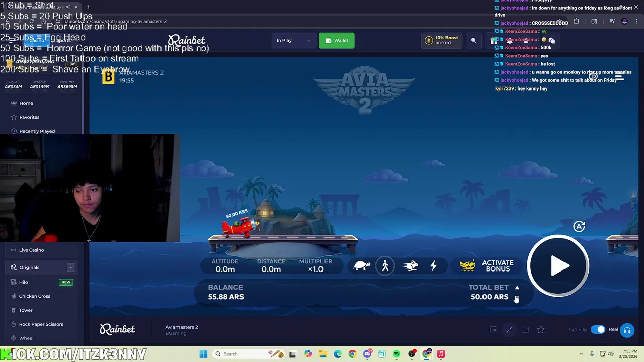
Task: Toggle Fun Play / Real switch
Action: tap(598, 329)
